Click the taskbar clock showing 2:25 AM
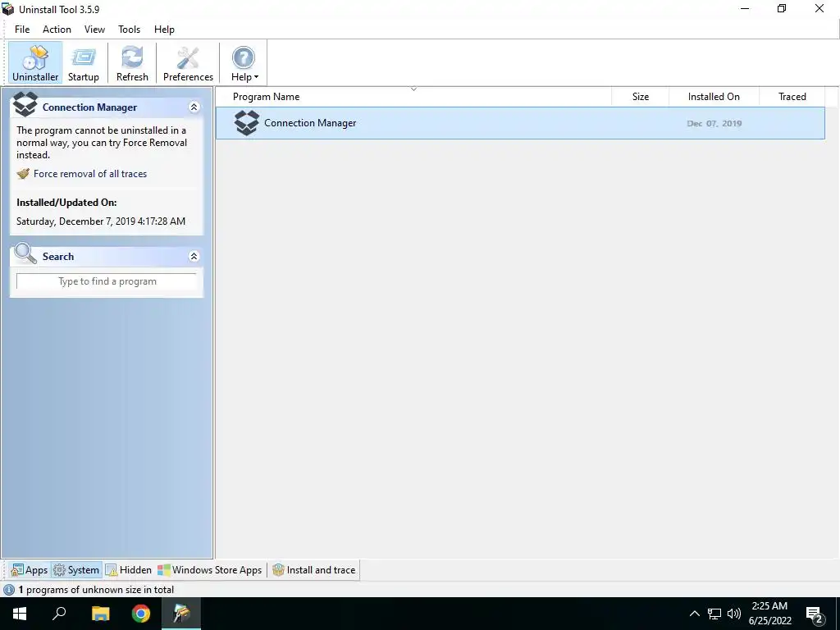The height and width of the screenshot is (630, 840). [x=769, y=614]
